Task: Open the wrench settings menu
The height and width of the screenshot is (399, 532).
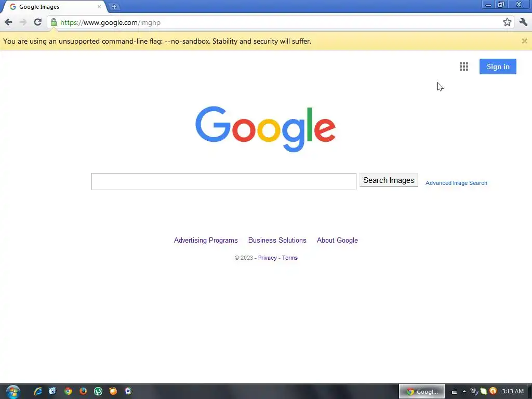Action: [x=523, y=22]
